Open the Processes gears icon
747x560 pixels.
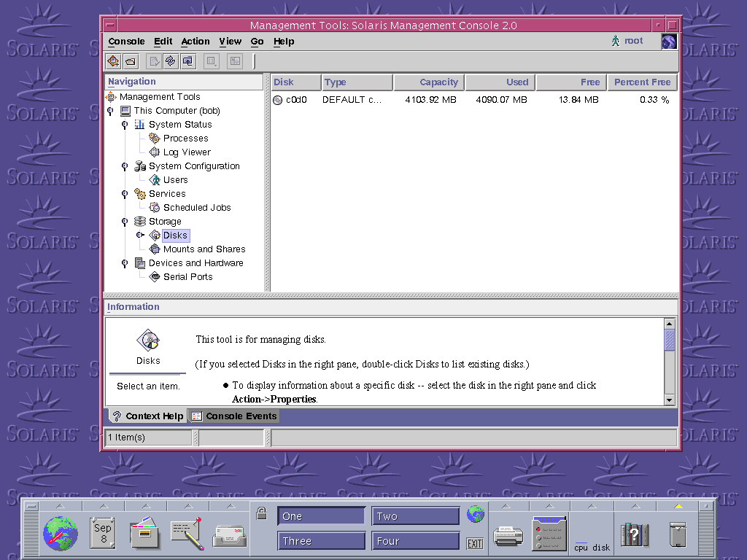coord(155,138)
